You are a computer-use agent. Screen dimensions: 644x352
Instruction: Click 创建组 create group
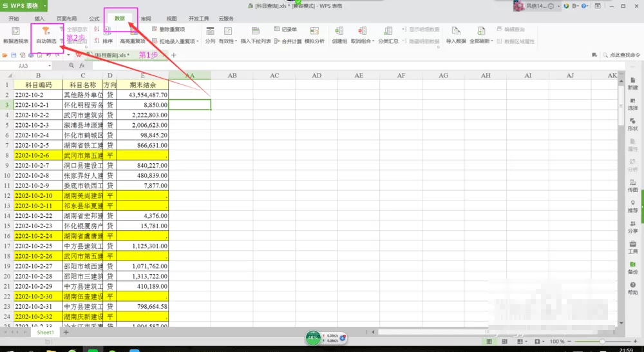tap(339, 35)
